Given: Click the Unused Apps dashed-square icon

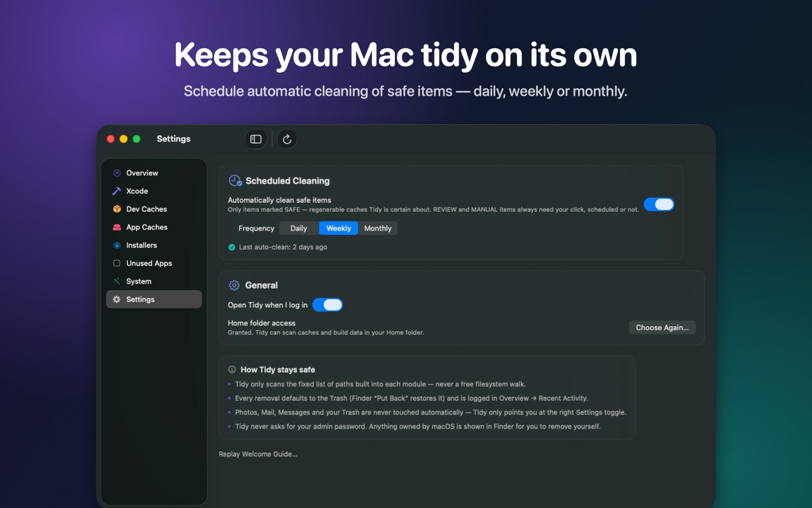Looking at the screenshot, I should click(x=117, y=263).
